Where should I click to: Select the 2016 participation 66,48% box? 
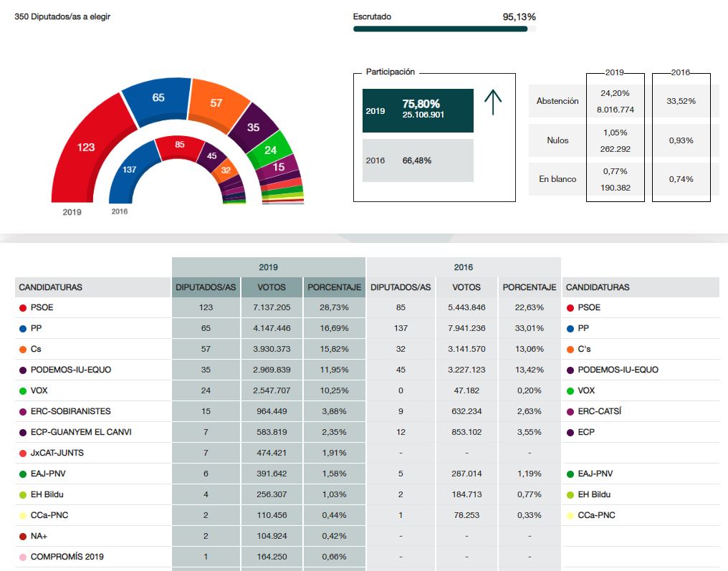pos(418,160)
